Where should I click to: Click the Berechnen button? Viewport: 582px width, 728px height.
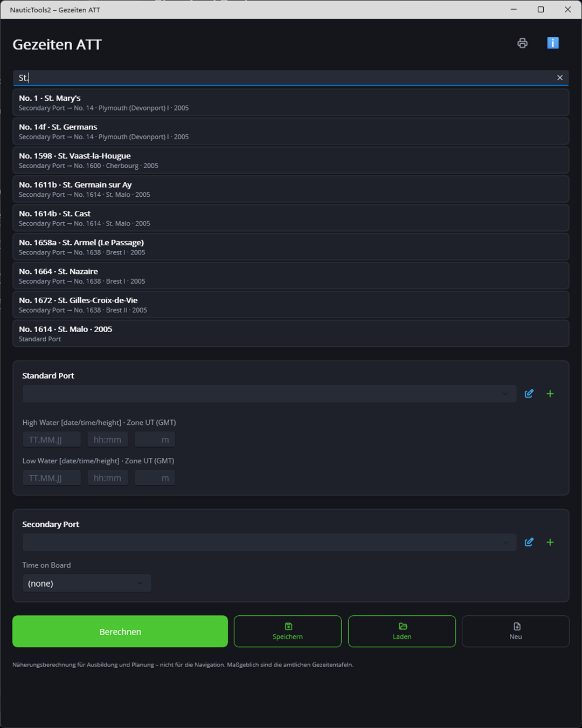[120, 631]
